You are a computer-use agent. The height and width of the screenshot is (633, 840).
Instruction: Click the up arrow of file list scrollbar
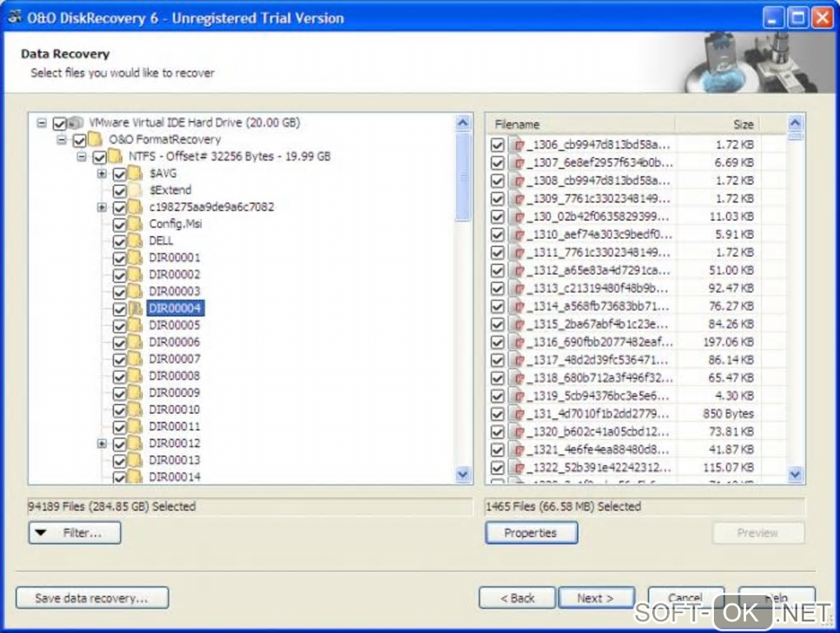click(x=796, y=123)
